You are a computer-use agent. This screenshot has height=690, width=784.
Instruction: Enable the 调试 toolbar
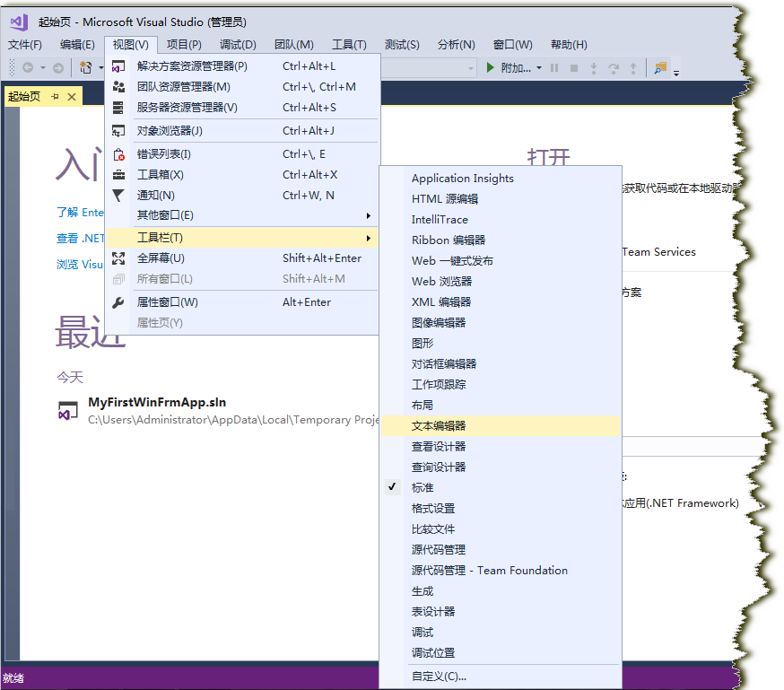coord(500,633)
